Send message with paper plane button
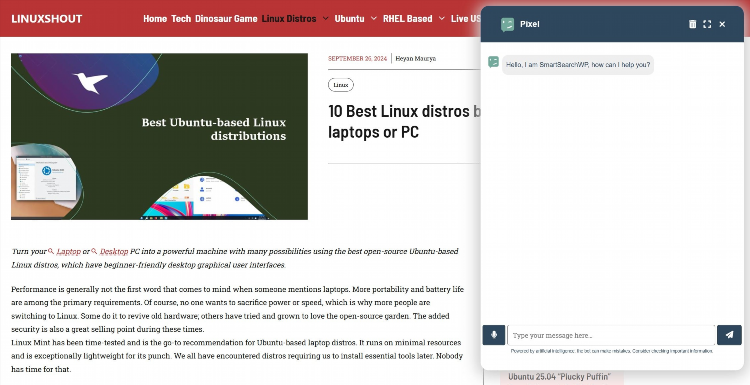This screenshot has height=385, width=750. tap(729, 335)
